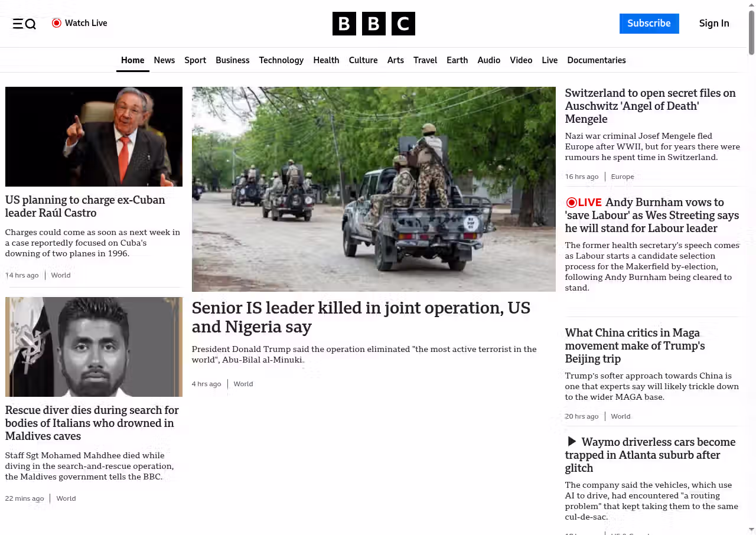
Task: Click the red Watch Live icon
Action: 57,23
